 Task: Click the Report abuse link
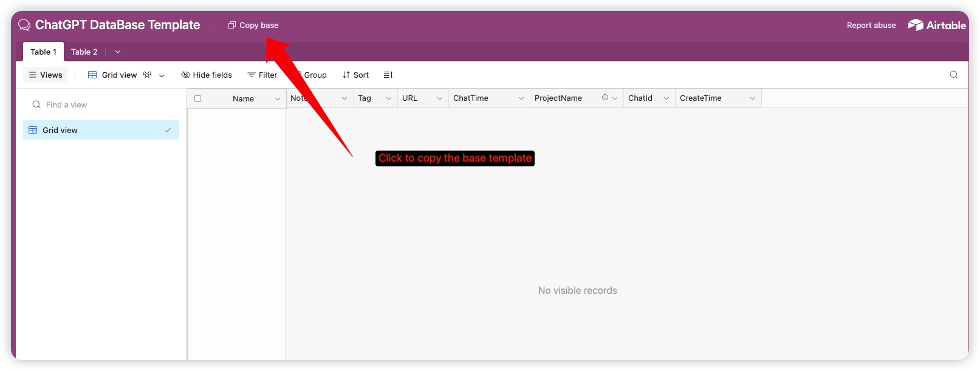871,25
